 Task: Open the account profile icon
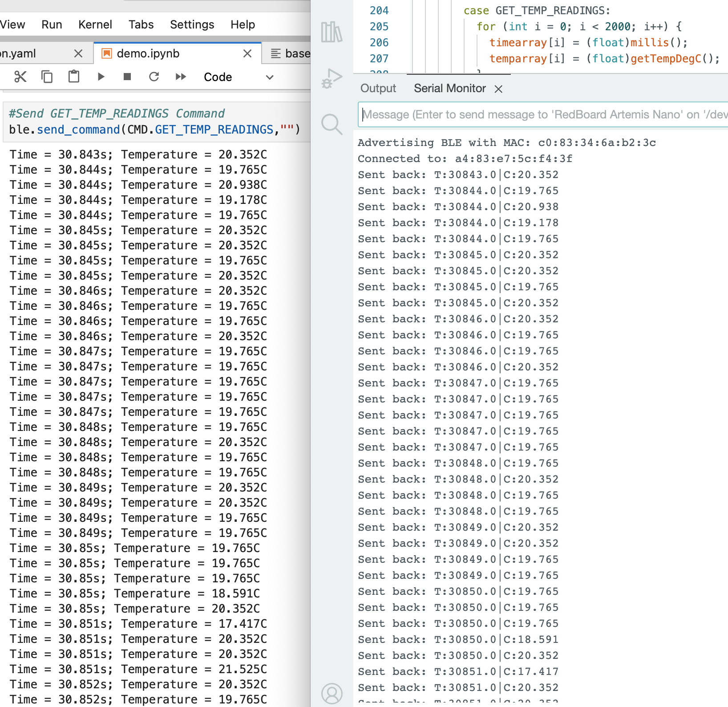tap(332, 693)
